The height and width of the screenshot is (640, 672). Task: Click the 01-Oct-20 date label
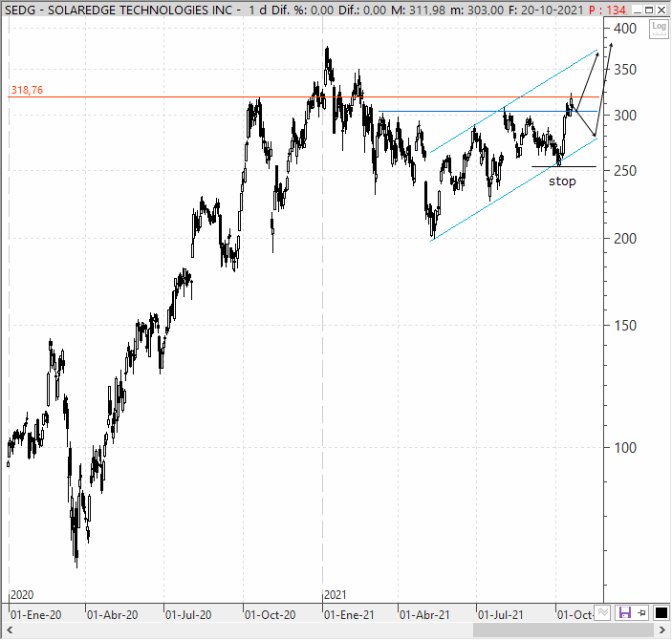tap(270, 615)
